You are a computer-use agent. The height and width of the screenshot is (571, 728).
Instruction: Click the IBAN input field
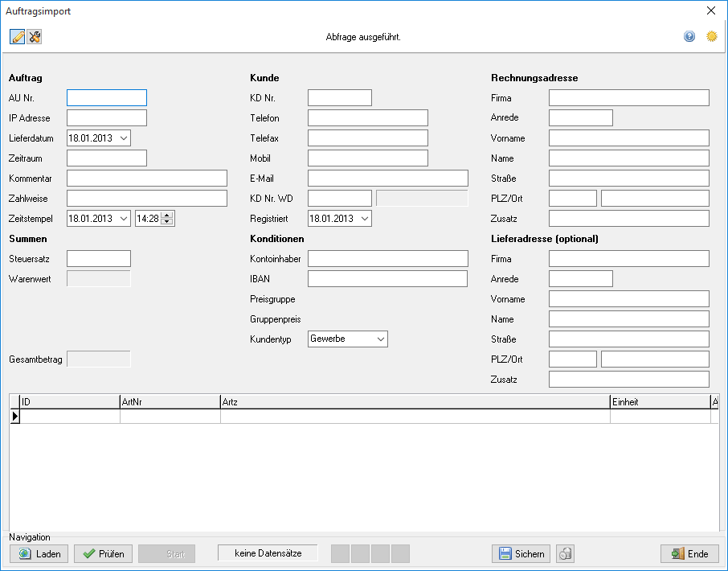(387, 279)
